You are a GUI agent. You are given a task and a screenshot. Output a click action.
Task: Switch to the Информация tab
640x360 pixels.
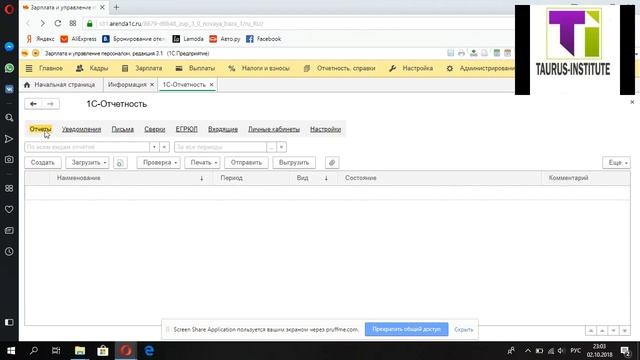pyautogui.click(x=127, y=84)
